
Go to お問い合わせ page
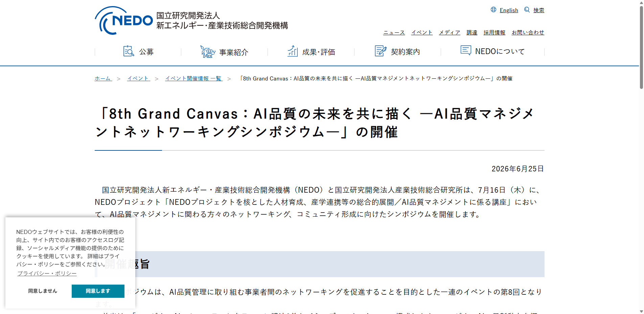[x=528, y=32]
